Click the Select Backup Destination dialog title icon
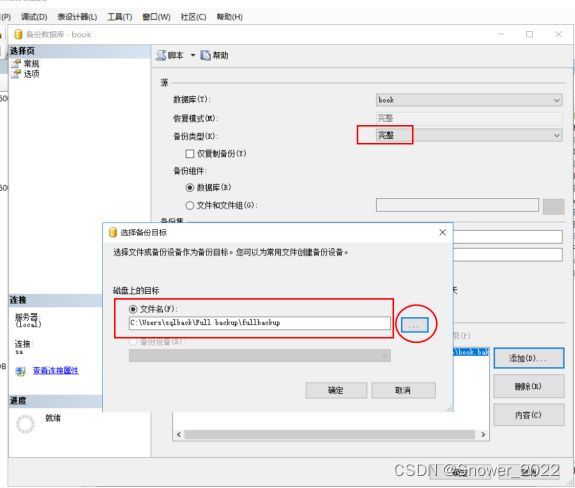Screen dimensions: 575x488 [113, 232]
